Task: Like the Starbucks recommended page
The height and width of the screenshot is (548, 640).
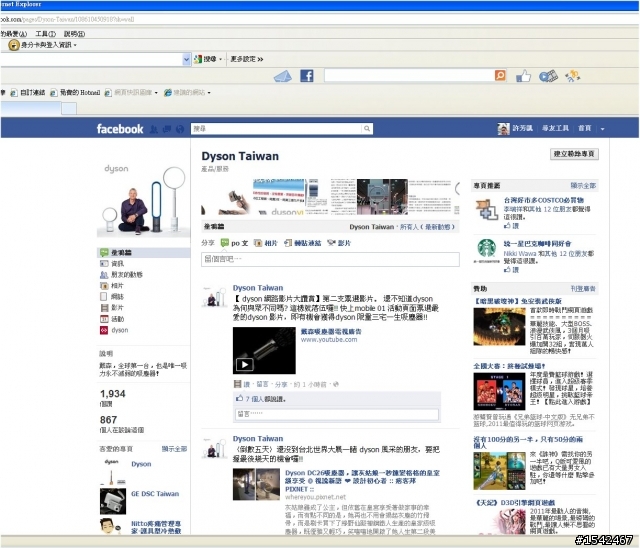Action: 511,270
